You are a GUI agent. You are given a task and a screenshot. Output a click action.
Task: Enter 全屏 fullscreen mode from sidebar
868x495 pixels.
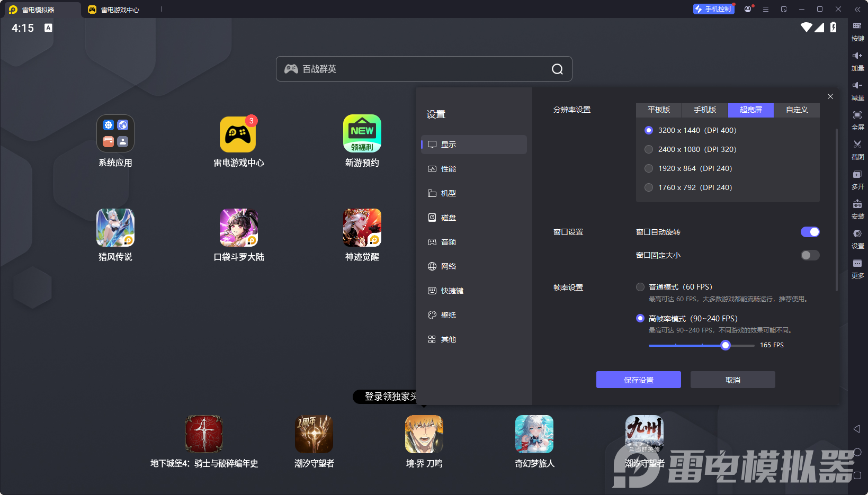857,120
